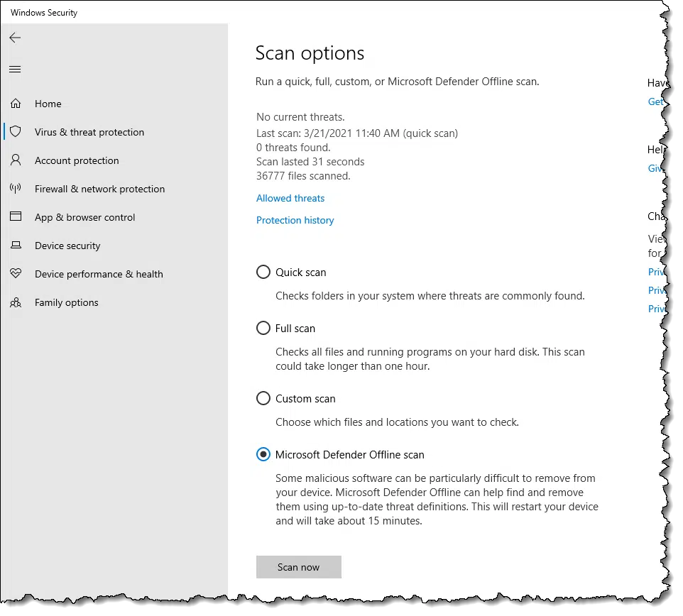Click '0 threats found.' text
683x616 pixels.
click(293, 148)
